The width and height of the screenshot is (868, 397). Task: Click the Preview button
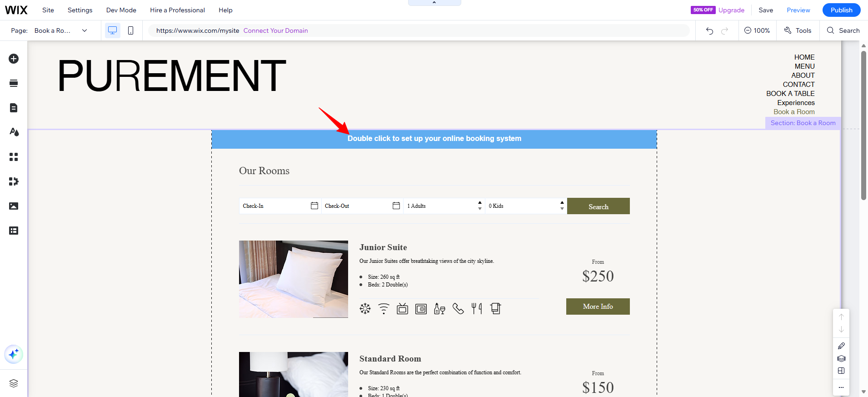point(798,10)
